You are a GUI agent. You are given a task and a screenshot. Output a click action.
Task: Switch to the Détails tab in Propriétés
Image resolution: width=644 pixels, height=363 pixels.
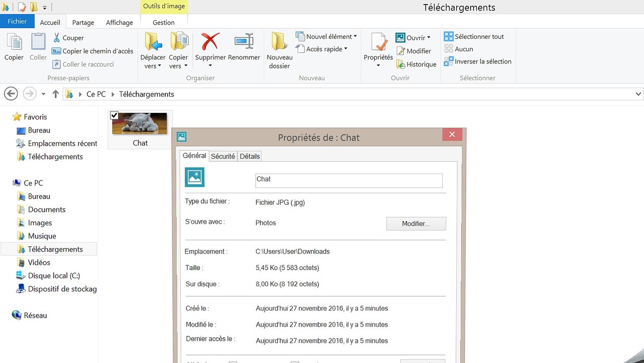tap(250, 156)
